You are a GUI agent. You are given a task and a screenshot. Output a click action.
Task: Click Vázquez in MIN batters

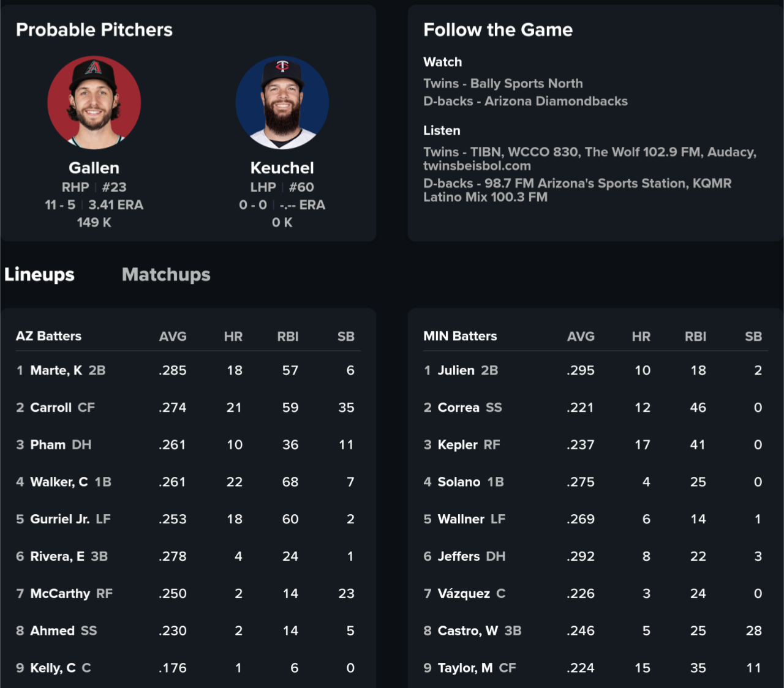pos(464,594)
